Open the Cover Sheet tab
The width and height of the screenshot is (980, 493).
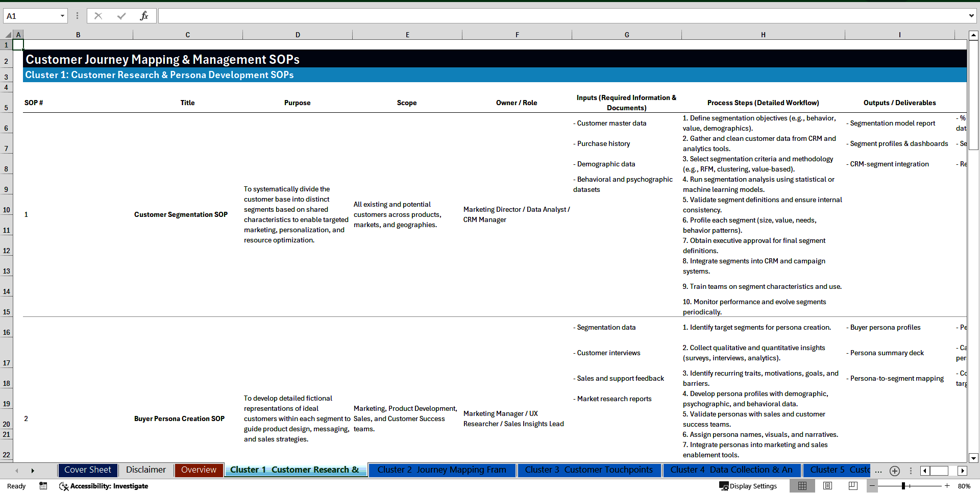click(87, 470)
